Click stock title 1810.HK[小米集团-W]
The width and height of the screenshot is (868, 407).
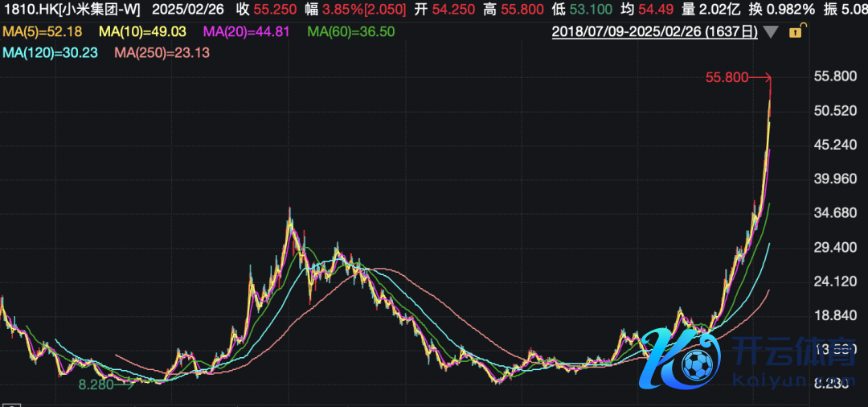point(72,11)
